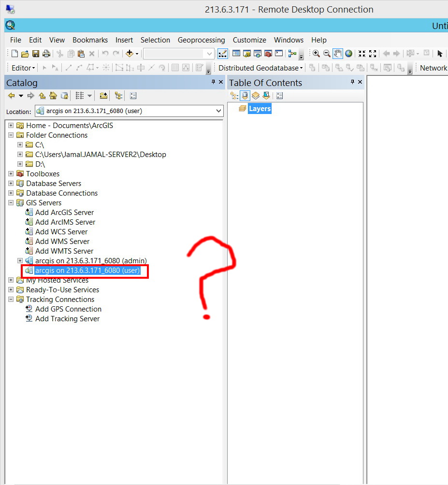
Task: Select arcgis on 213.6.3.171_6080 (user) item
Action: point(87,271)
